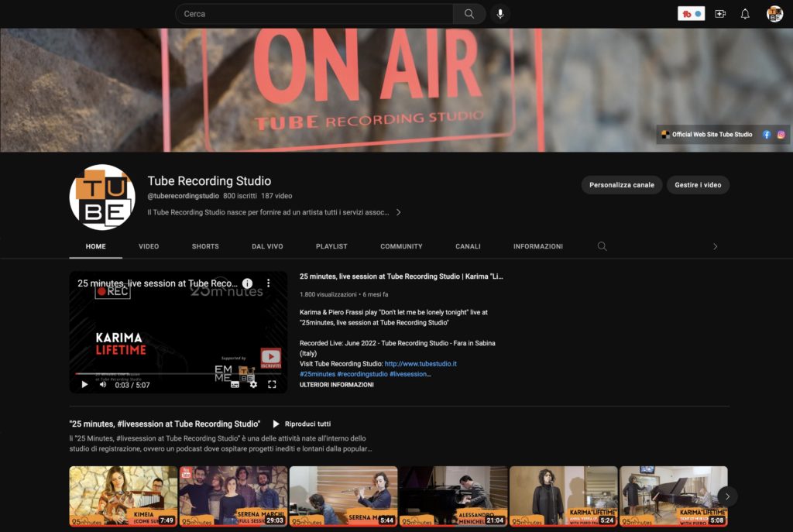
Task: Open the account avatar menu
Action: tap(774, 14)
